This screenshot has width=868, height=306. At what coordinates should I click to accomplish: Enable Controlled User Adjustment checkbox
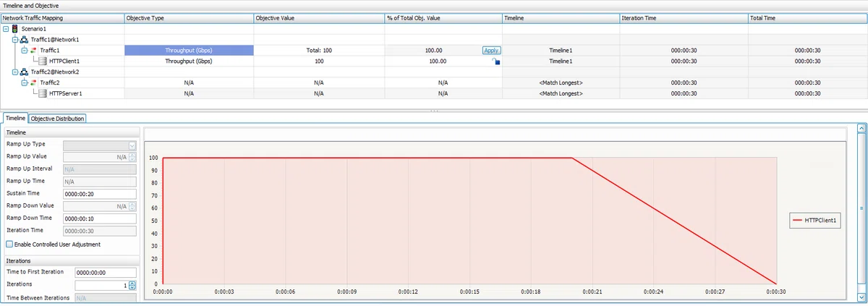coord(9,245)
